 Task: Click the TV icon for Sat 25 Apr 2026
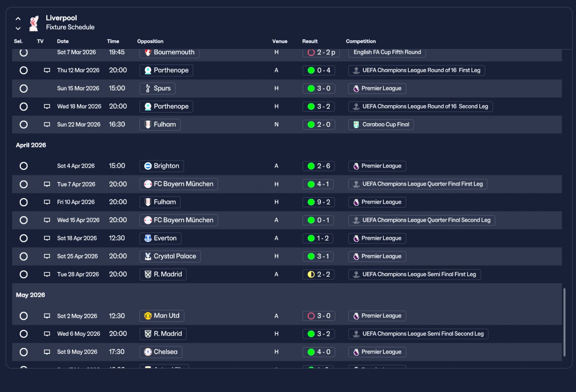[x=47, y=256]
